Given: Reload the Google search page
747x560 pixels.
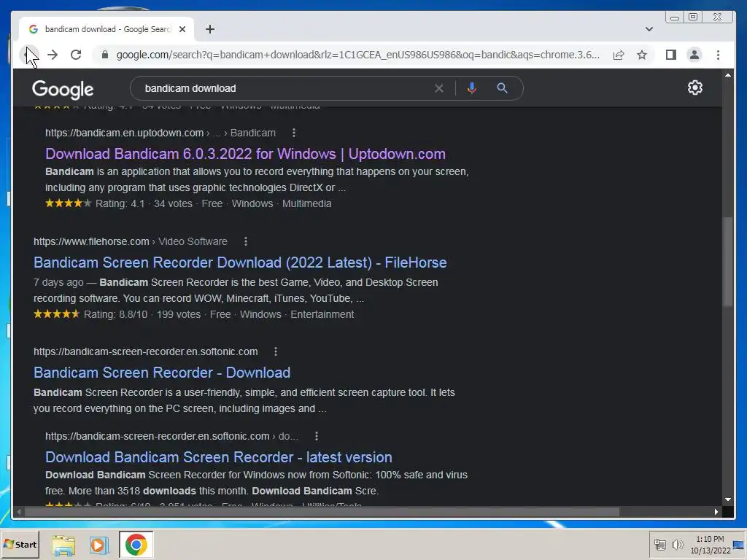Looking at the screenshot, I should click(x=76, y=55).
